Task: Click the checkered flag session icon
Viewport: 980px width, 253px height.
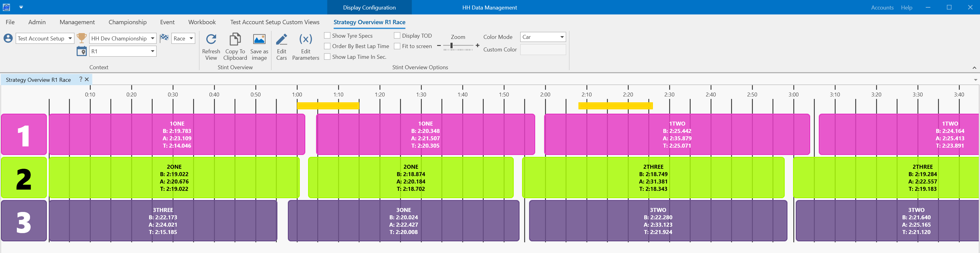Action: 164,38
